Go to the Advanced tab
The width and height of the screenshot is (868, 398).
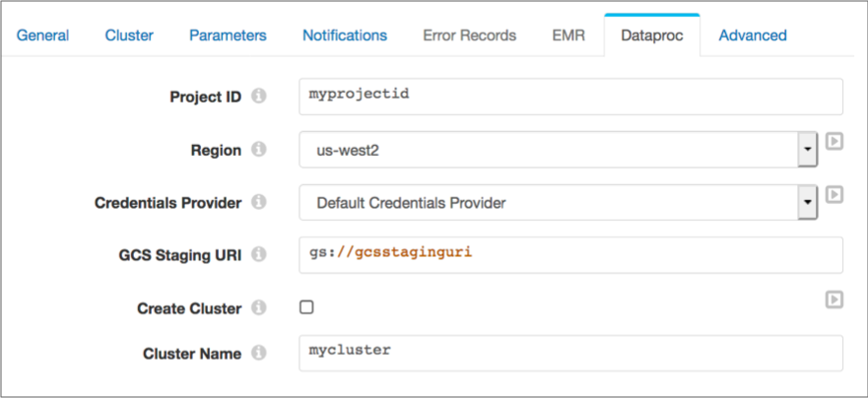point(753,35)
